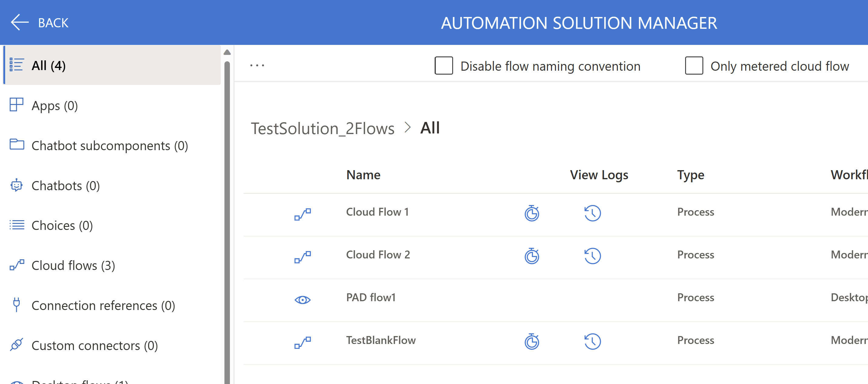Select the Connection references plug icon
This screenshot has height=384, width=868.
pos(16,305)
